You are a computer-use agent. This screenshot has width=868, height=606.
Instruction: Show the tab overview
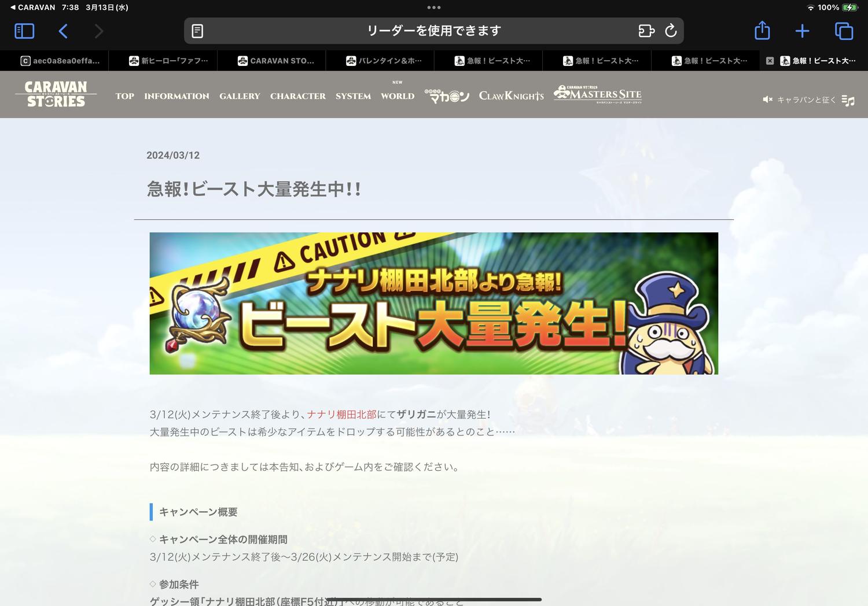tap(844, 31)
